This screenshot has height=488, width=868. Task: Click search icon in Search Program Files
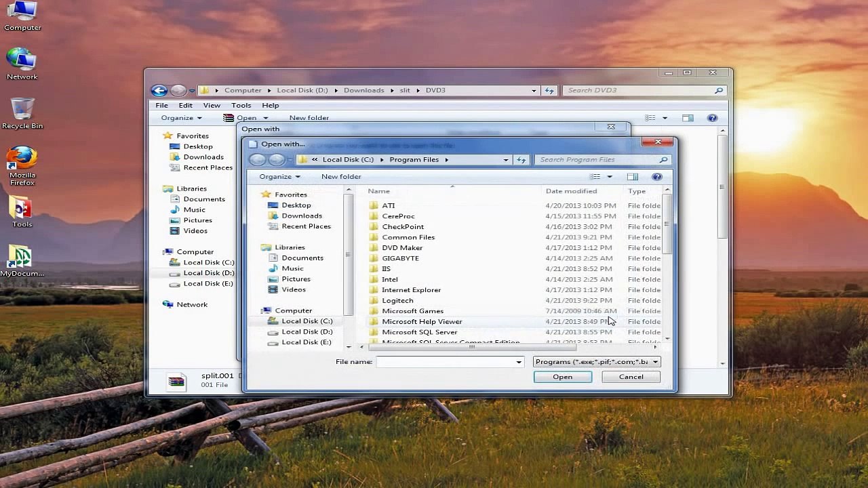tap(663, 160)
